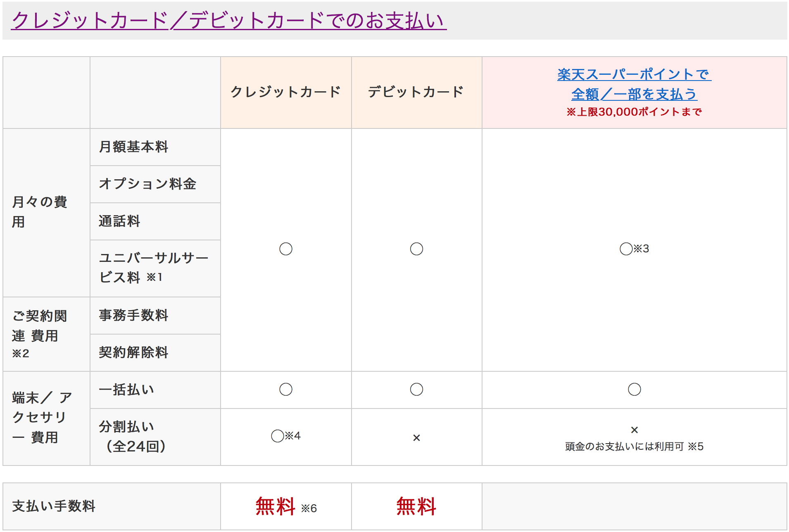This screenshot has height=532, width=789.
Task: Select the オプション料金 row label
Action: [x=147, y=184]
